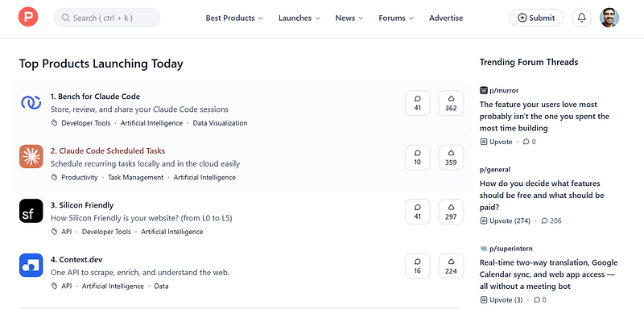Screen dimensions: 644x309
Task: Open notifications bell icon
Action: click(581, 18)
